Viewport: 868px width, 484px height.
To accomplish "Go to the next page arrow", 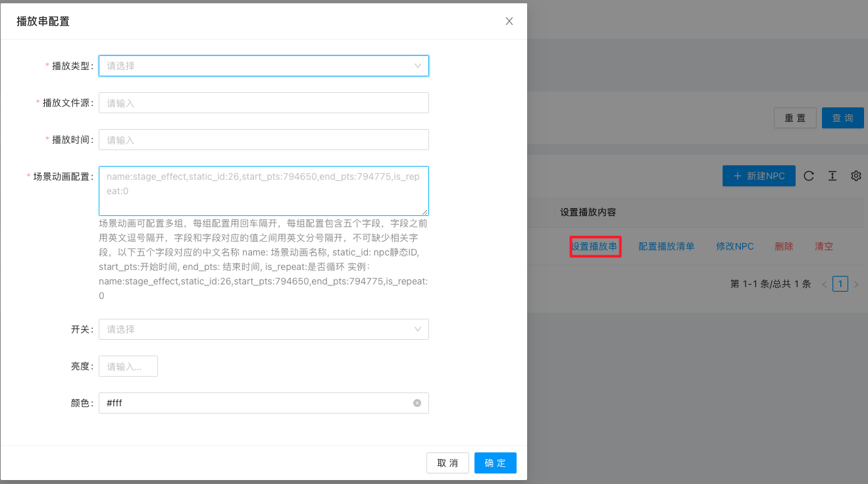I will [855, 284].
